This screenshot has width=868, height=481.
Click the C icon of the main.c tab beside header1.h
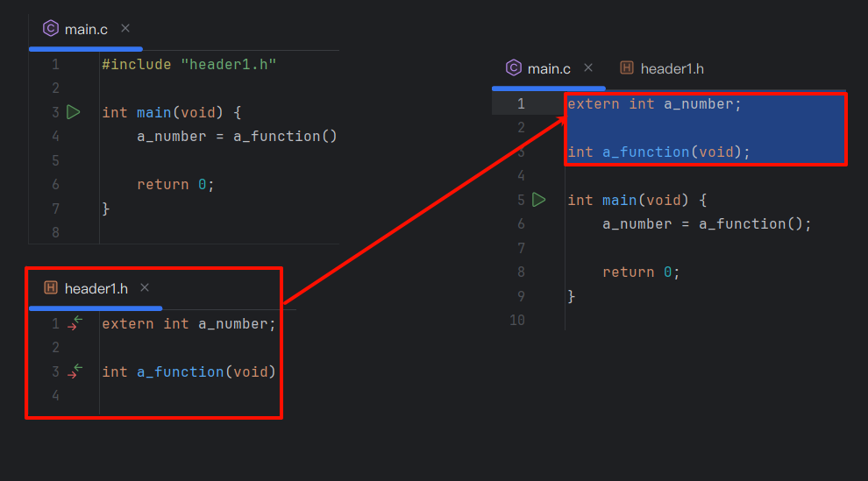tap(513, 68)
